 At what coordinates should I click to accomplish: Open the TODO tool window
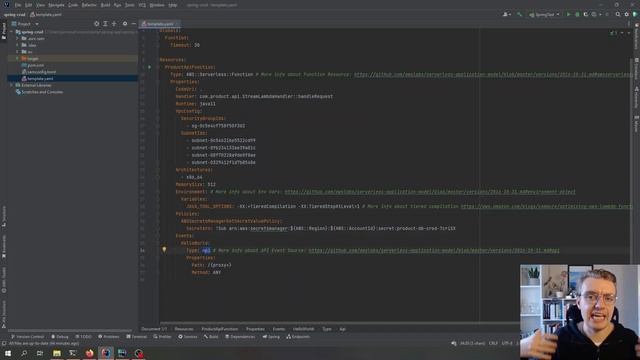[x=84, y=337]
